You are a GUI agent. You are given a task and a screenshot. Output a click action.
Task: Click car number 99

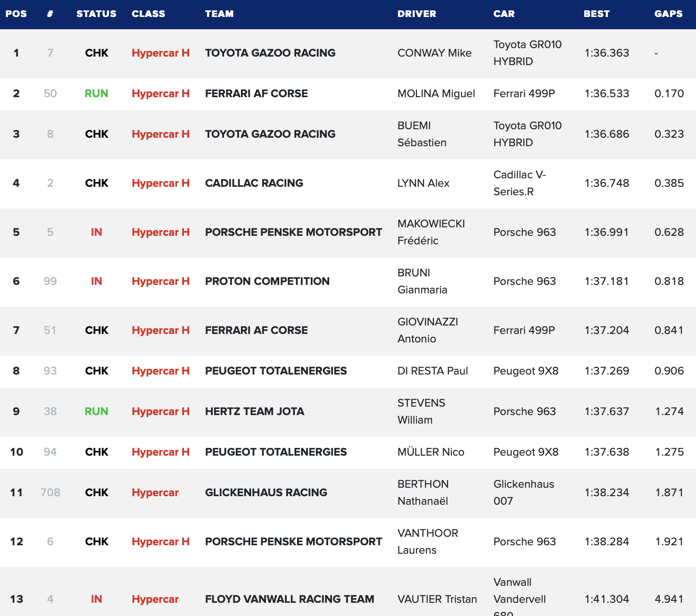(x=50, y=281)
